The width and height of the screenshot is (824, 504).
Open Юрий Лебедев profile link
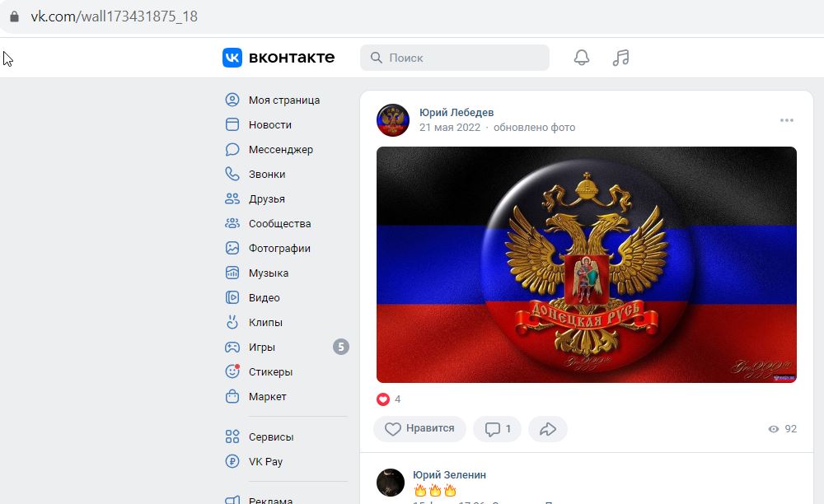pos(456,112)
